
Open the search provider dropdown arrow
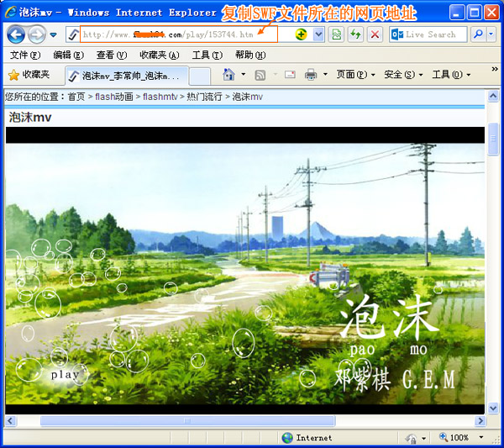pos(491,34)
